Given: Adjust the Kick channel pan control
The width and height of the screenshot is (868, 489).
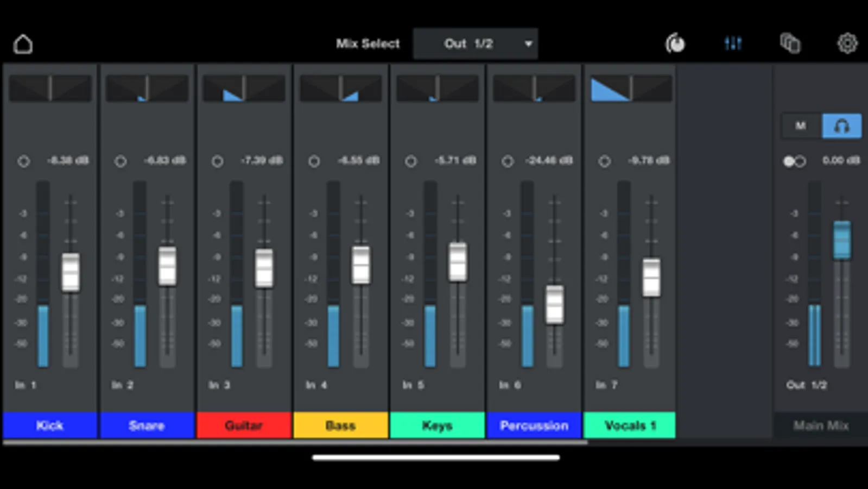Looking at the screenshot, I should coord(50,88).
